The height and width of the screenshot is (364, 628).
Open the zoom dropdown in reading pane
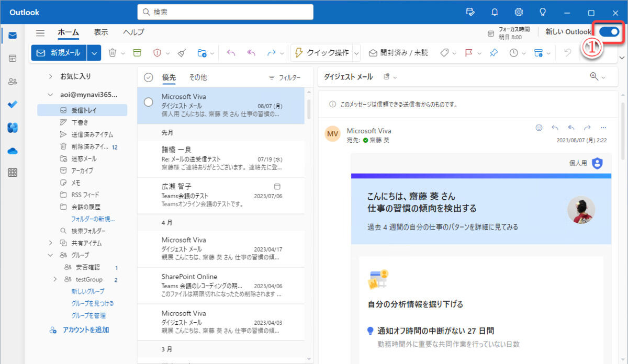(x=598, y=77)
